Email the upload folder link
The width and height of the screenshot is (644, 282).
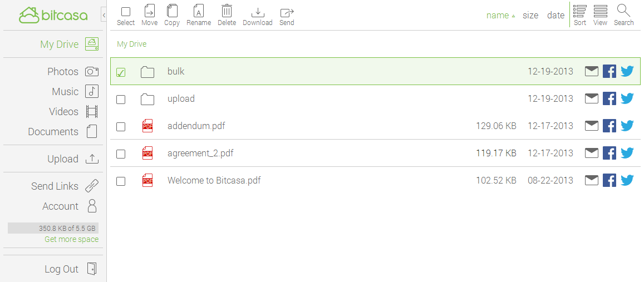pos(592,98)
